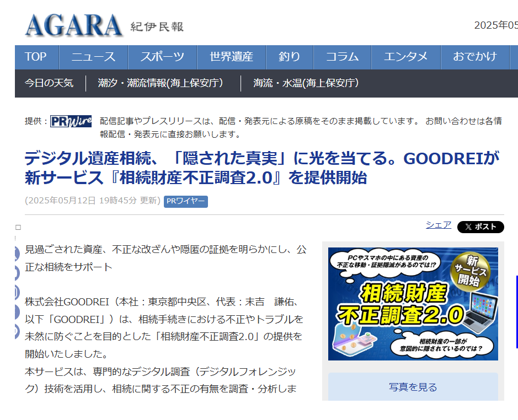The height and width of the screenshot is (420, 518).
Task: Go to the ニュース section
Action: click(x=93, y=57)
